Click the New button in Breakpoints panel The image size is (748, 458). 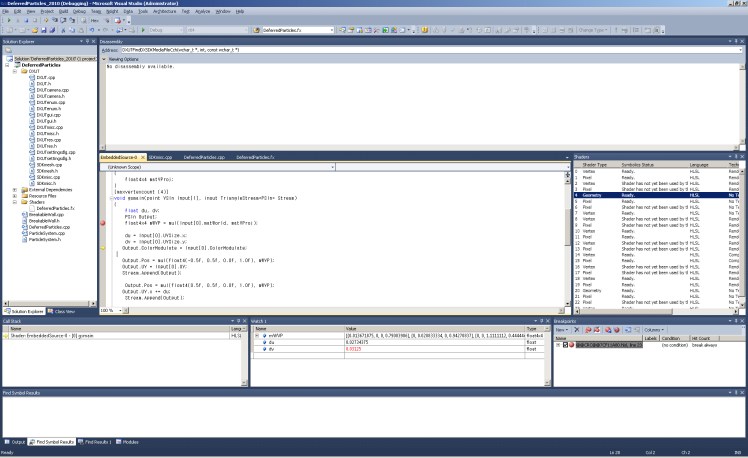(x=561, y=328)
